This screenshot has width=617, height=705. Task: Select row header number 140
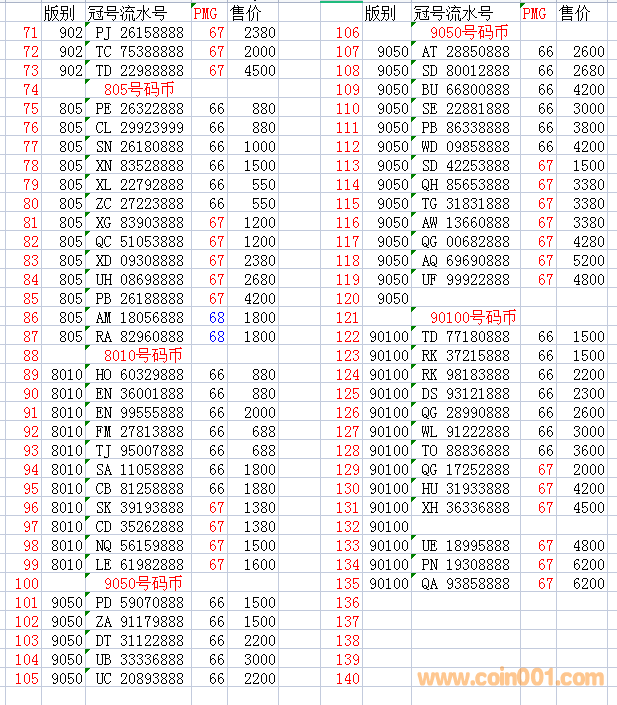point(347,678)
